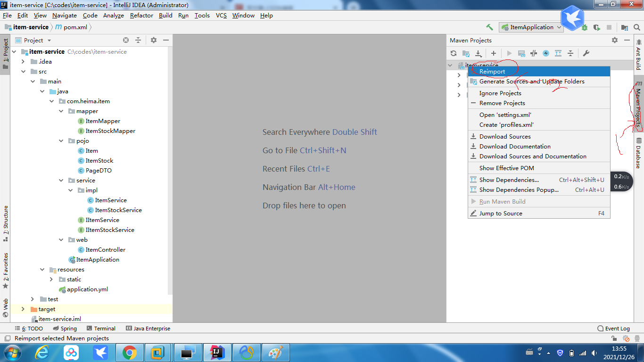Screen dimensions: 644x362
Task: Toggle Offline Mode in Maven toolbar
Action: (534, 53)
